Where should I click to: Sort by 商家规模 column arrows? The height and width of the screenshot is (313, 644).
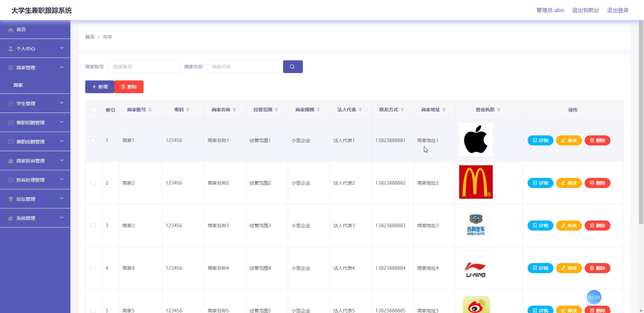coord(318,110)
